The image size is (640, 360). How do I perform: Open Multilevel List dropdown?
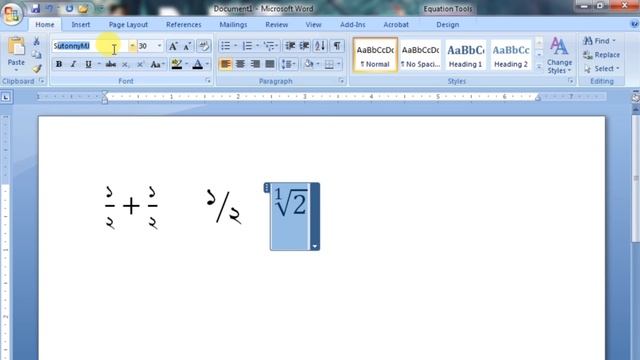point(271,46)
